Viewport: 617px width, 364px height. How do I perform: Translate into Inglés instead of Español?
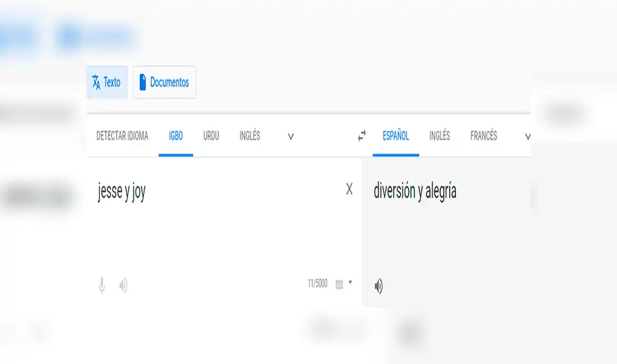pyautogui.click(x=441, y=136)
